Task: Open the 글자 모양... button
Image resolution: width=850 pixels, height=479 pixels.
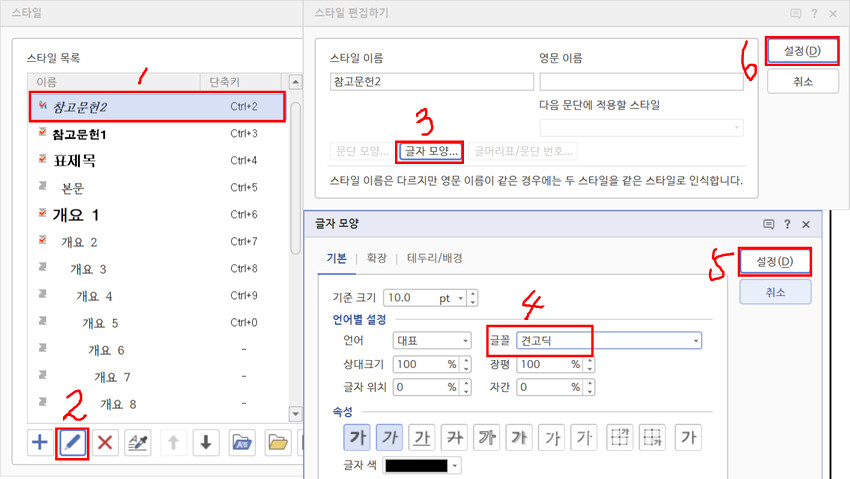Action: tap(431, 151)
